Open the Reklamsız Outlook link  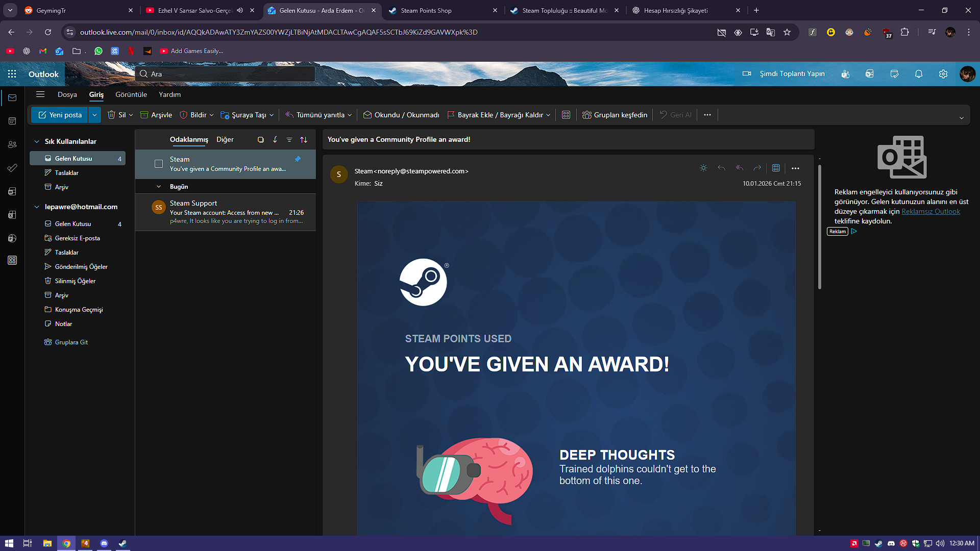[x=930, y=212]
